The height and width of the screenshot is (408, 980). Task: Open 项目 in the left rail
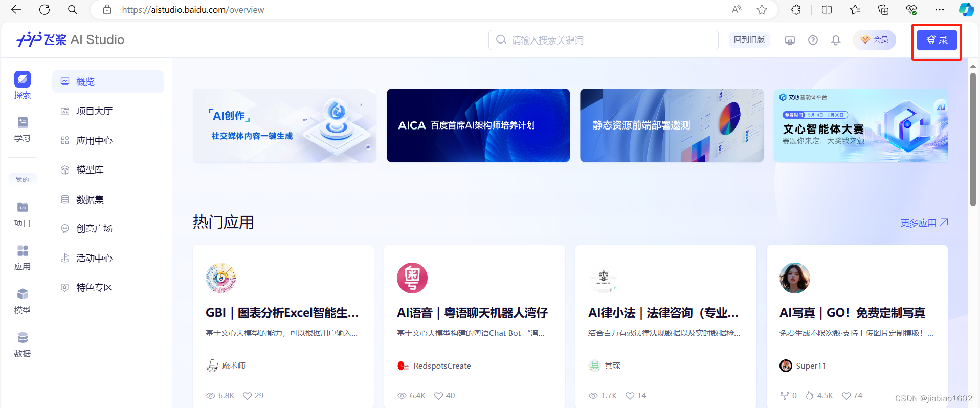[23, 214]
